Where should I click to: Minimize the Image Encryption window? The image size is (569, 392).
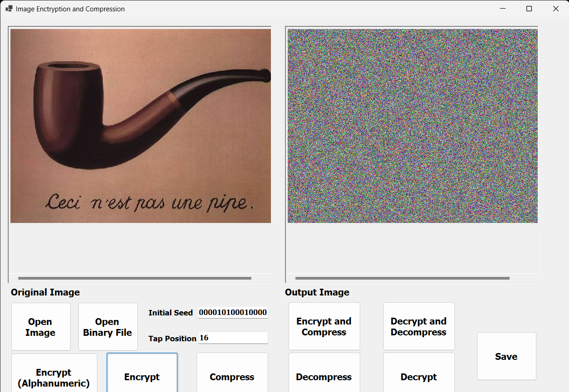point(503,8)
